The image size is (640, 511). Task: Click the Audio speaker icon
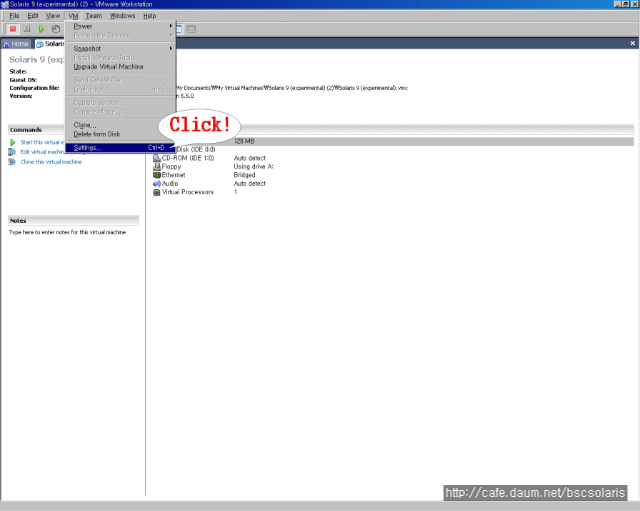(157, 184)
